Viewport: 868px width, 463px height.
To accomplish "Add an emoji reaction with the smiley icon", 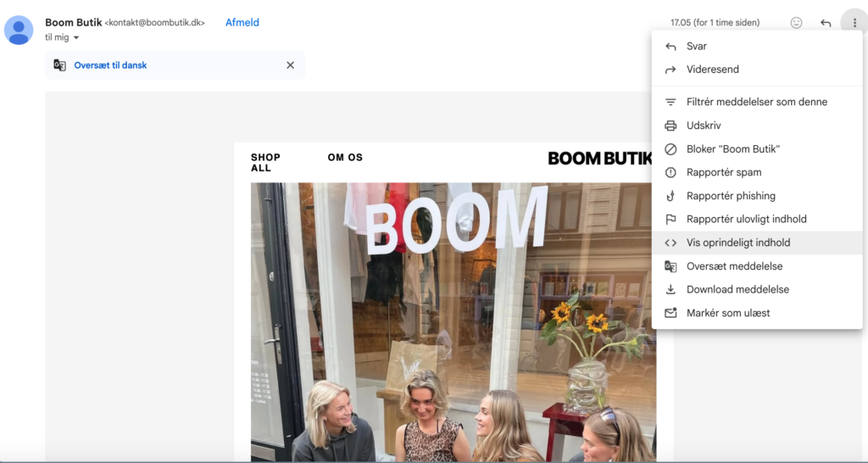I will 796,23.
